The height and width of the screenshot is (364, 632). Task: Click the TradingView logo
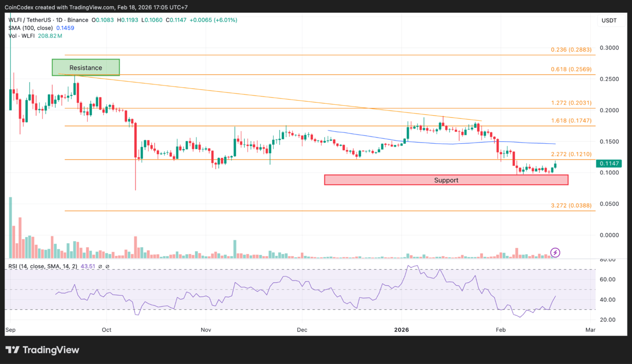coord(42,350)
